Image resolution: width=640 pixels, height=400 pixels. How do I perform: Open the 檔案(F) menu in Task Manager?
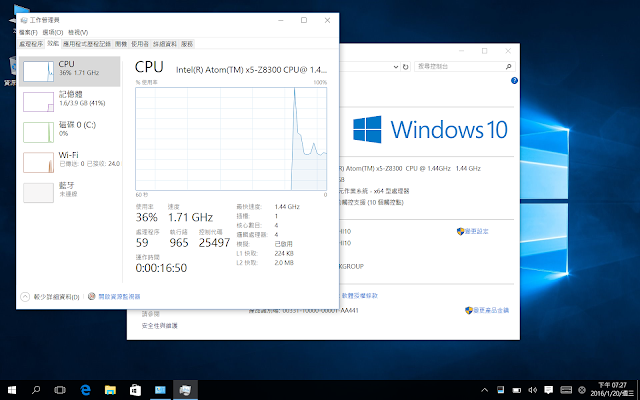click(28, 32)
